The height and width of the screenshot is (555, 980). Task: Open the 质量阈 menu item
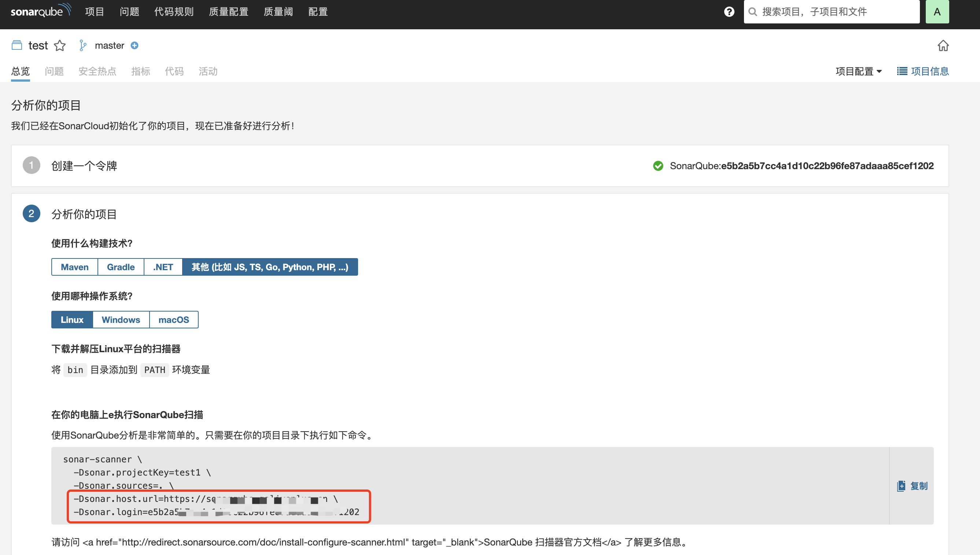(278, 12)
